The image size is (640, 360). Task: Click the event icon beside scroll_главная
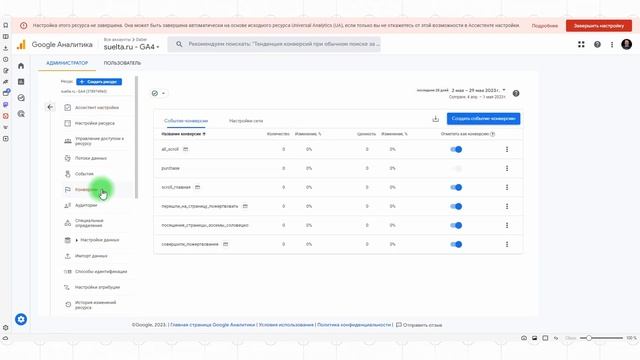(x=198, y=187)
